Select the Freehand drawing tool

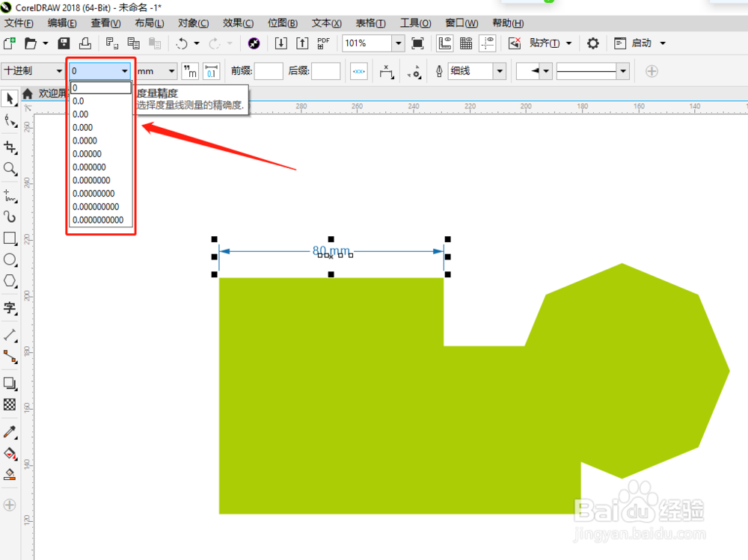tap(10, 196)
